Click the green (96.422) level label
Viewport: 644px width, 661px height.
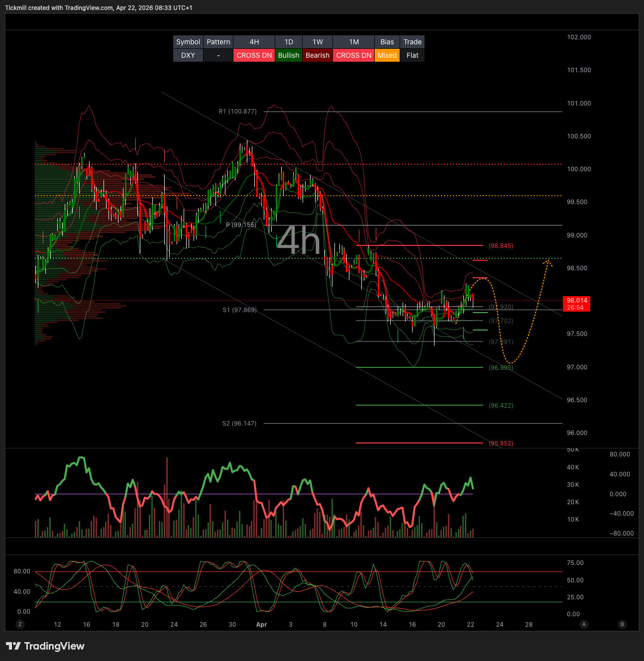501,406
